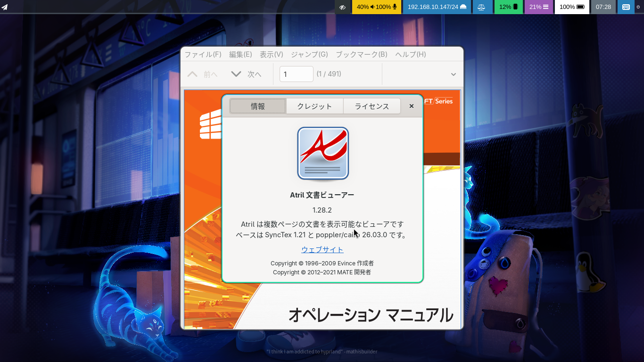Click the page number input field
This screenshot has height=362, width=644.
297,74
